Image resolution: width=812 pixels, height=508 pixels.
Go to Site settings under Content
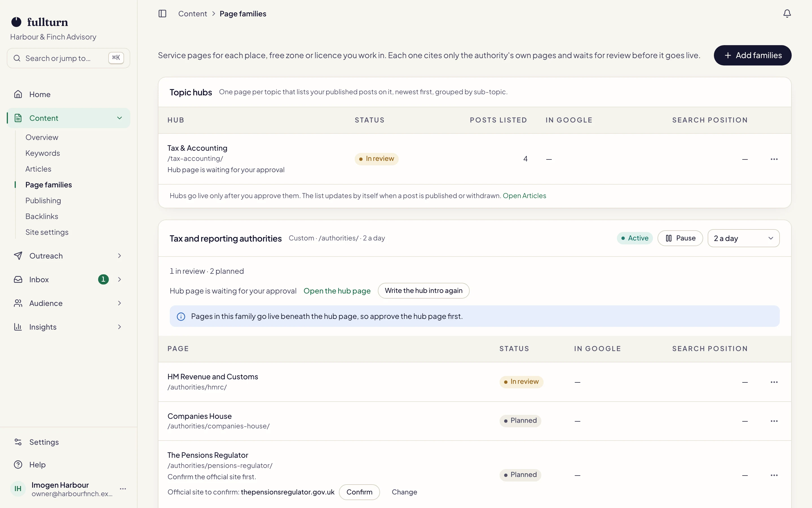pyautogui.click(x=47, y=232)
